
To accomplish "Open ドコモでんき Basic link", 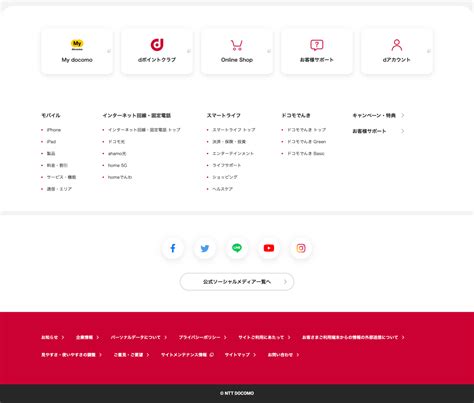I will (x=306, y=153).
